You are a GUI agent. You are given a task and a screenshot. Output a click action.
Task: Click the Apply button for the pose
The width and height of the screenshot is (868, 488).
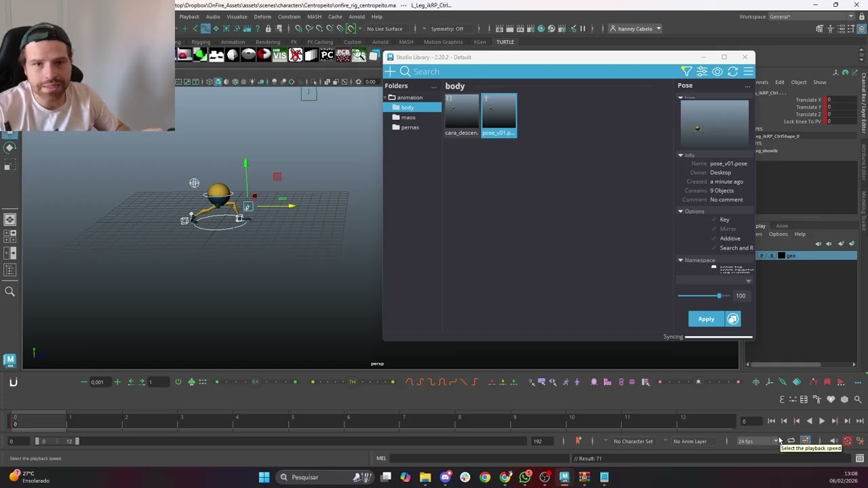pos(706,319)
